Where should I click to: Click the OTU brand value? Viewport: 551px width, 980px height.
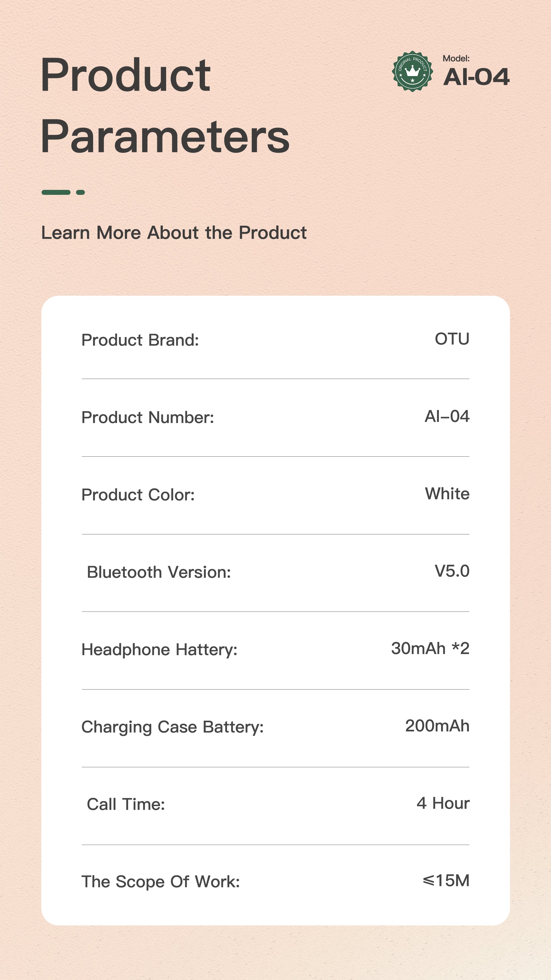pyautogui.click(x=452, y=339)
